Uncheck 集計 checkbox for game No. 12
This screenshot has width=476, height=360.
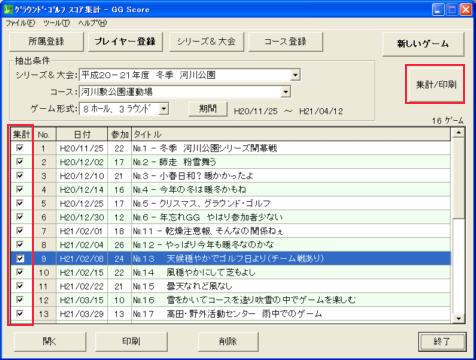click(x=20, y=300)
